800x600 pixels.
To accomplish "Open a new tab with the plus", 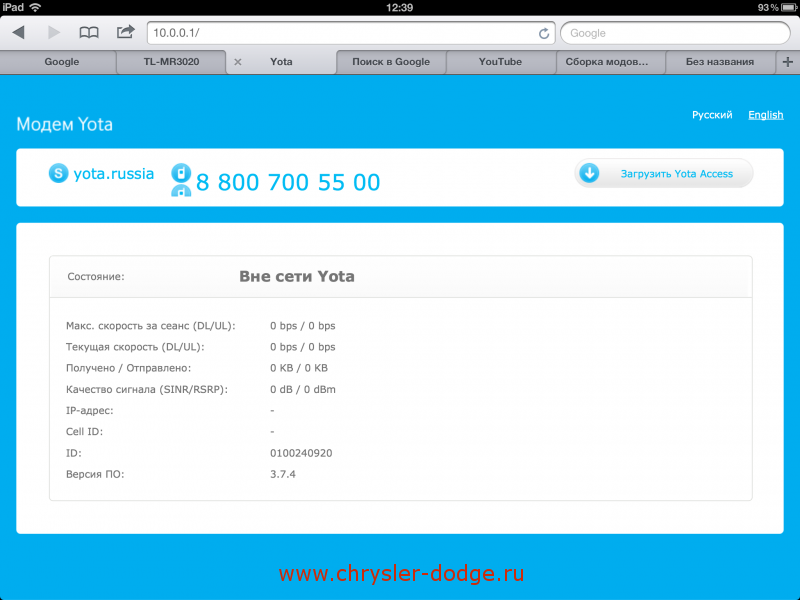I will click(788, 62).
